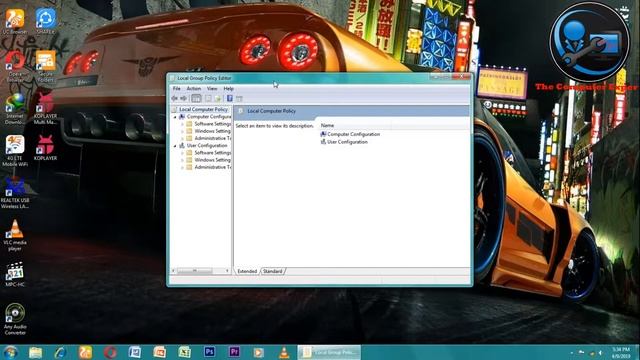Open Windows Explorer from the taskbar
This screenshot has height=360, width=640.
(x=36, y=352)
